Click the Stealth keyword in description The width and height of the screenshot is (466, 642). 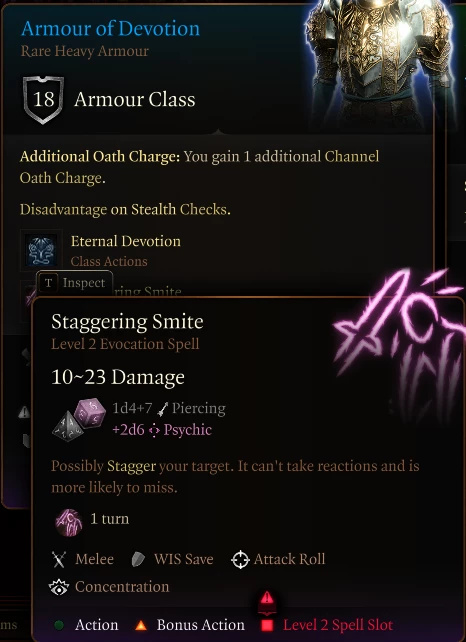(153, 210)
